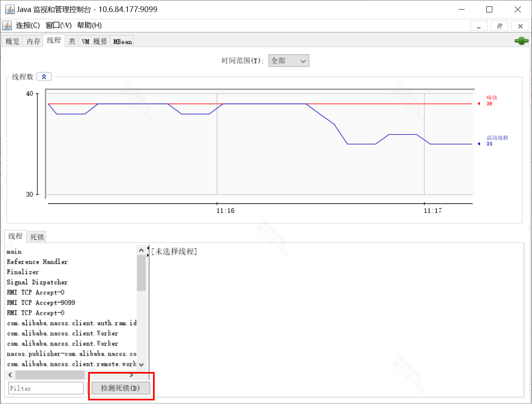Click thread list scroll right arrow
The height and width of the screenshot is (404, 532).
click(x=131, y=375)
